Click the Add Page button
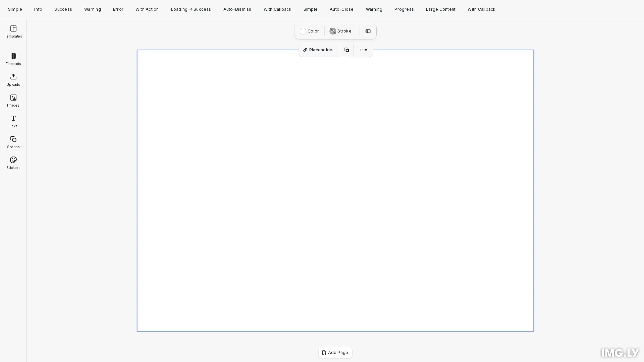The height and width of the screenshot is (362, 644). tap(335, 353)
